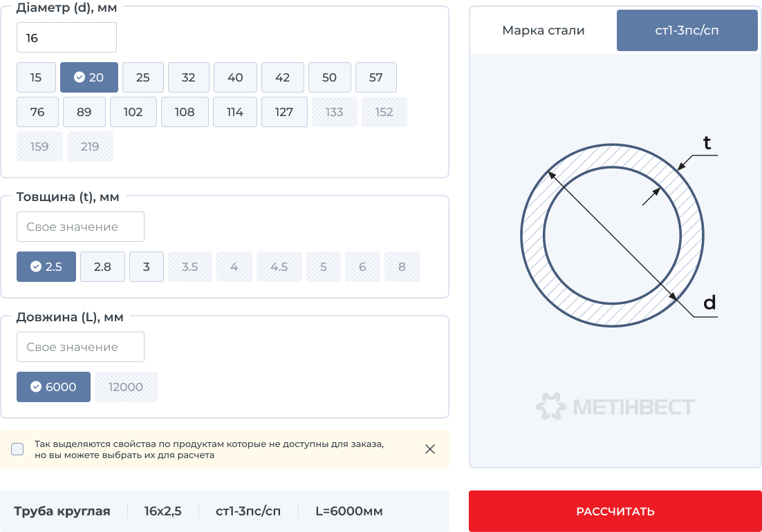Click length custom value input field
762x532 pixels.
[80, 347]
